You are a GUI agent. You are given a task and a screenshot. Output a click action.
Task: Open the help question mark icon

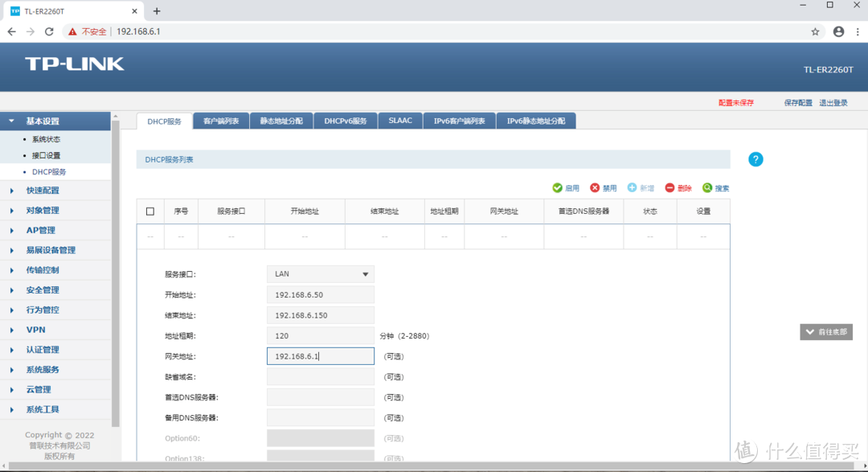tap(755, 159)
